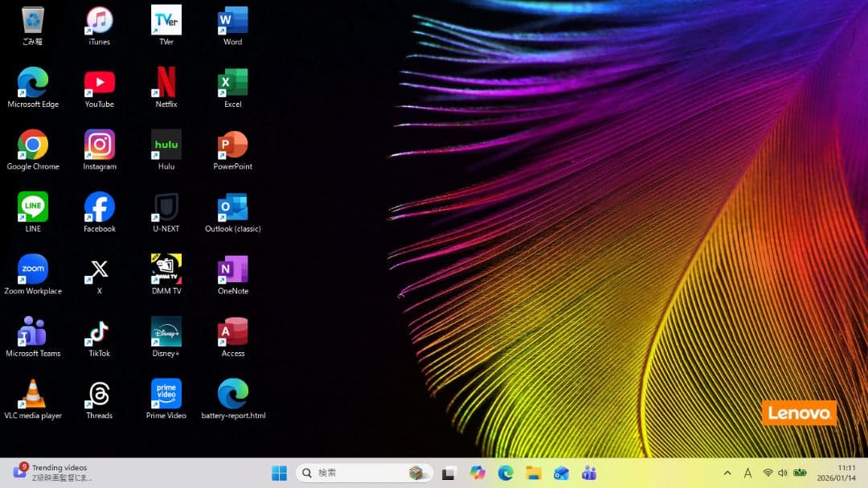Open the Netflix desktop shortcut
The height and width of the screenshot is (488, 868).
click(x=165, y=83)
